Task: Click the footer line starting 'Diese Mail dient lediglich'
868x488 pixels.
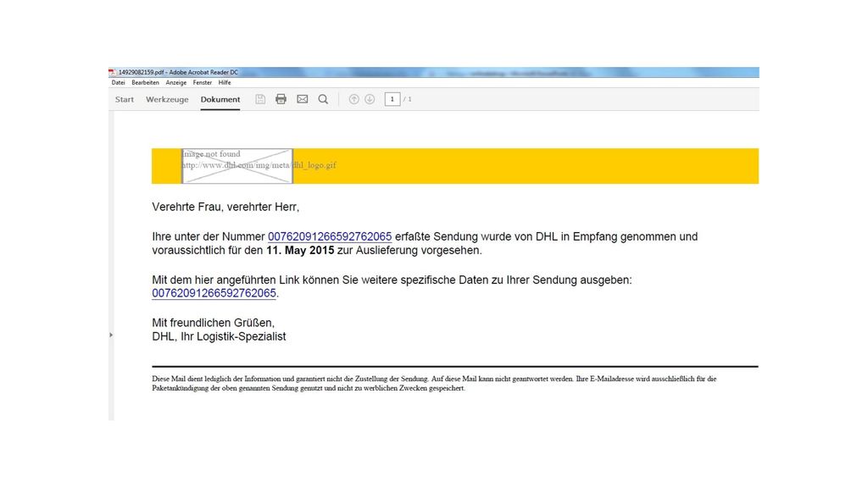Action: pyautogui.click(x=434, y=379)
